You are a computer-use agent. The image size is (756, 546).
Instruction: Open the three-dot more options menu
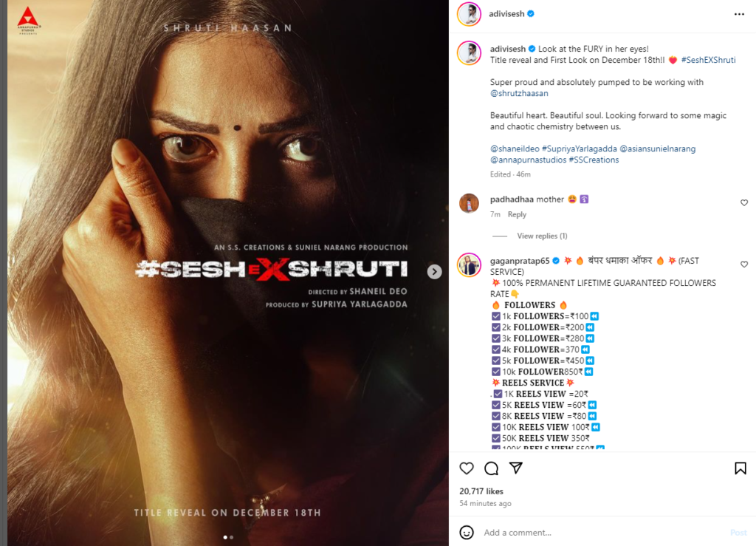pyautogui.click(x=739, y=14)
